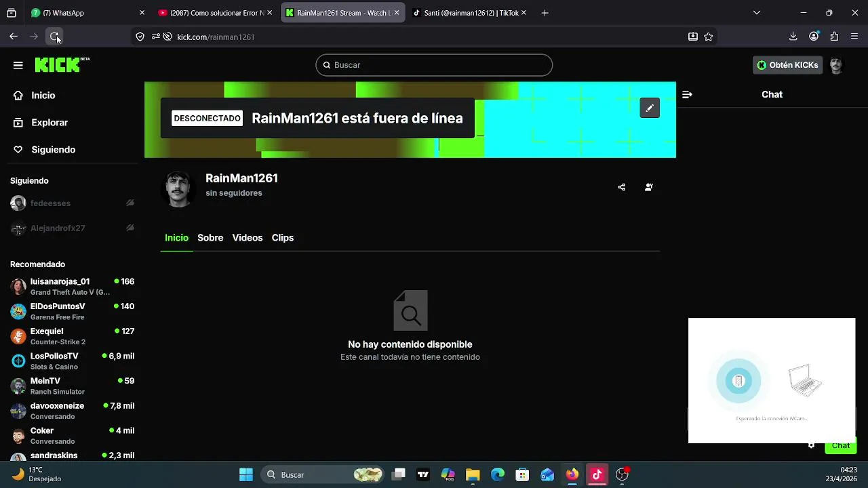Click the Obtén KICKs button
The height and width of the screenshot is (488, 868).
click(788, 65)
